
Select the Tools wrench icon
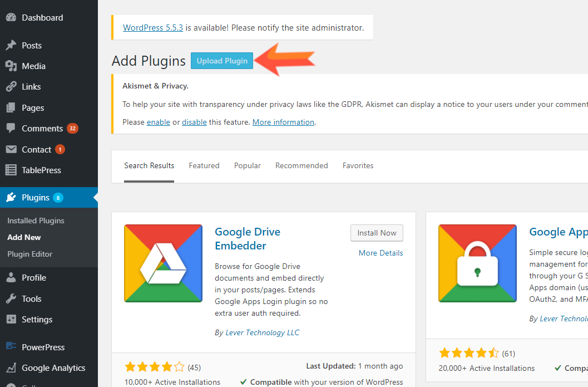click(12, 298)
